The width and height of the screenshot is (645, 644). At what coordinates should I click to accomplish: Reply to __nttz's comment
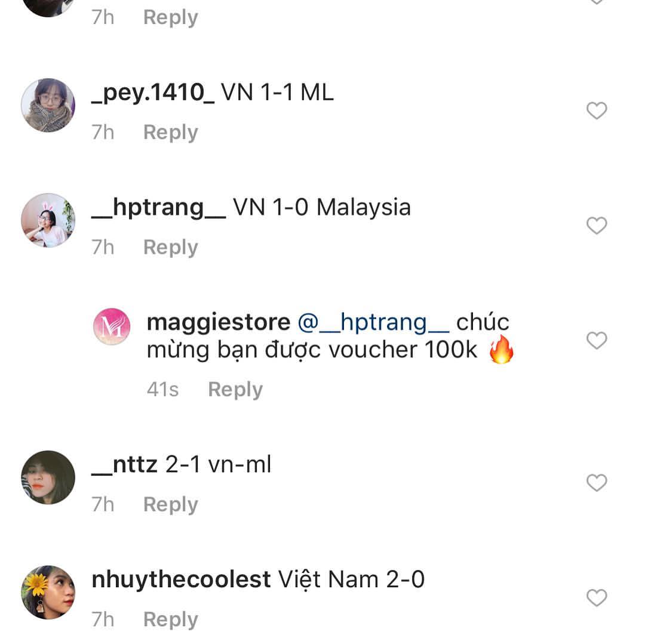point(170,505)
